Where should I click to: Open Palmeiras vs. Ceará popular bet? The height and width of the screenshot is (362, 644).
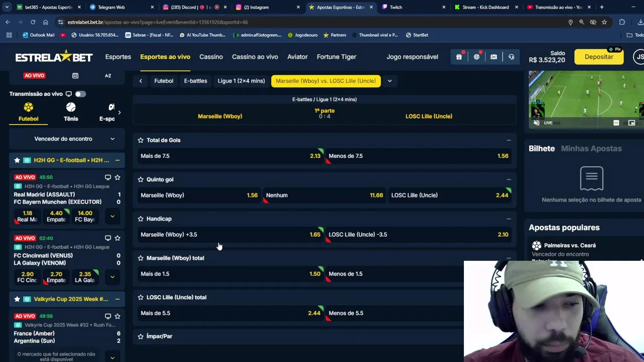coord(570,245)
